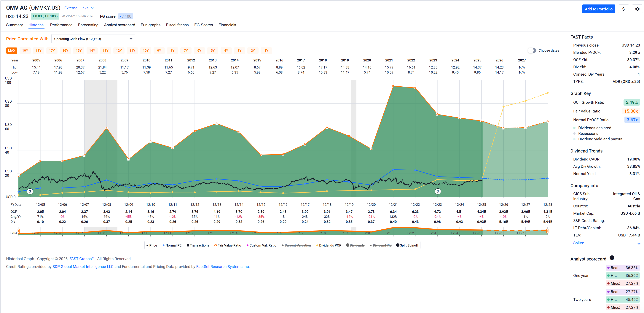Expand the External Links menu
The width and height of the screenshot is (644, 313).
point(79,8)
